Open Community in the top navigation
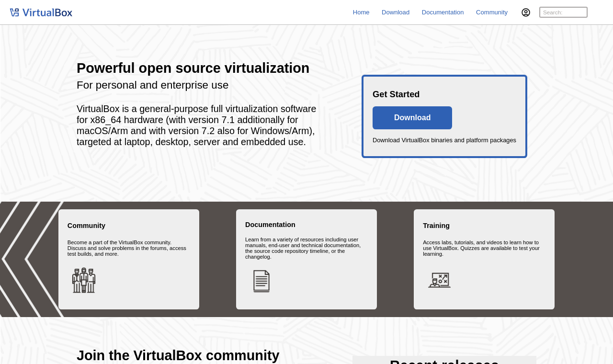 (492, 12)
